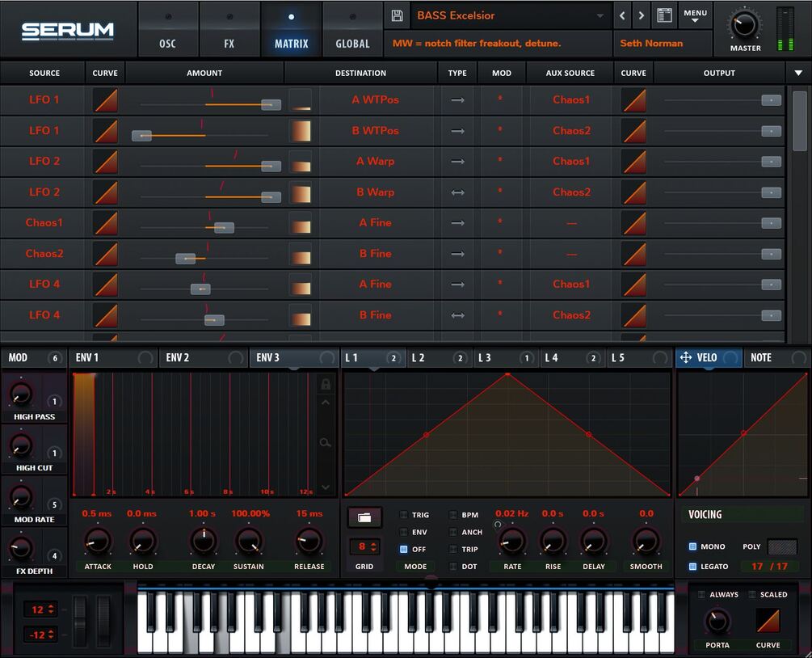Viewport: 812px width, 658px height.
Task: Click the author name Seth Norman
Action: point(651,44)
